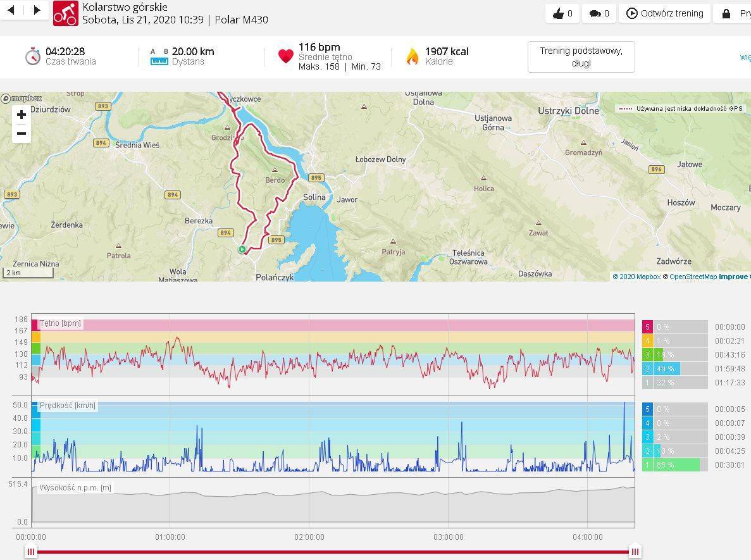Go to next training with right arrow
Image resolution: width=751 pixels, height=560 pixels.
point(37,10)
